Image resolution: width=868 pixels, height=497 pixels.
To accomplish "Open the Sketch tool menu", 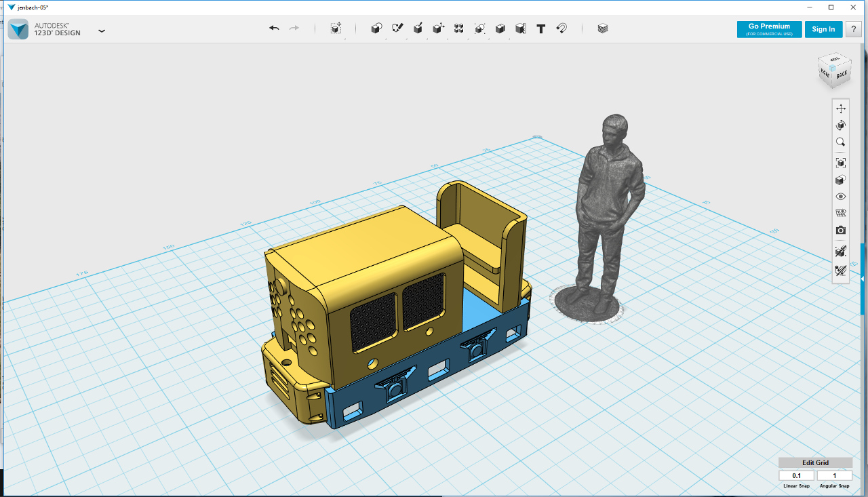I will click(397, 28).
